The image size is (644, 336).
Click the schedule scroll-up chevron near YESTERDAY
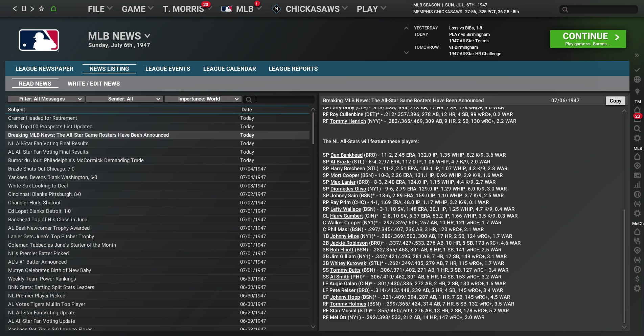pos(406,28)
